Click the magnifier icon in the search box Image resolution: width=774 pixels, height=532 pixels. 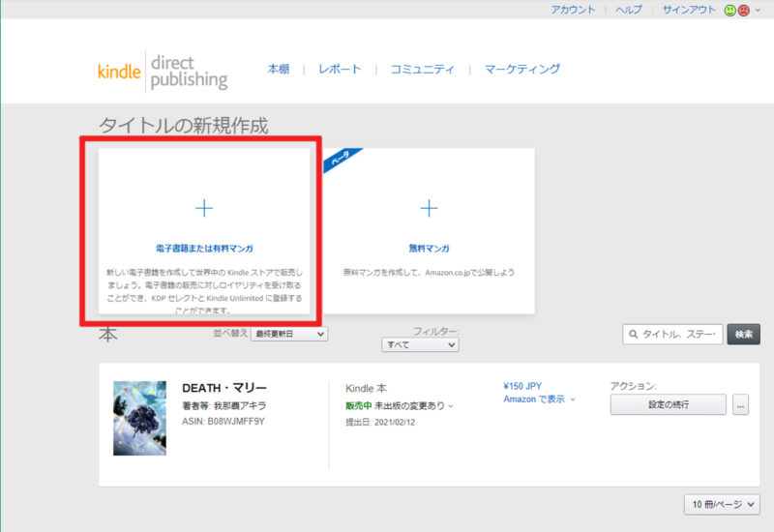[634, 335]
